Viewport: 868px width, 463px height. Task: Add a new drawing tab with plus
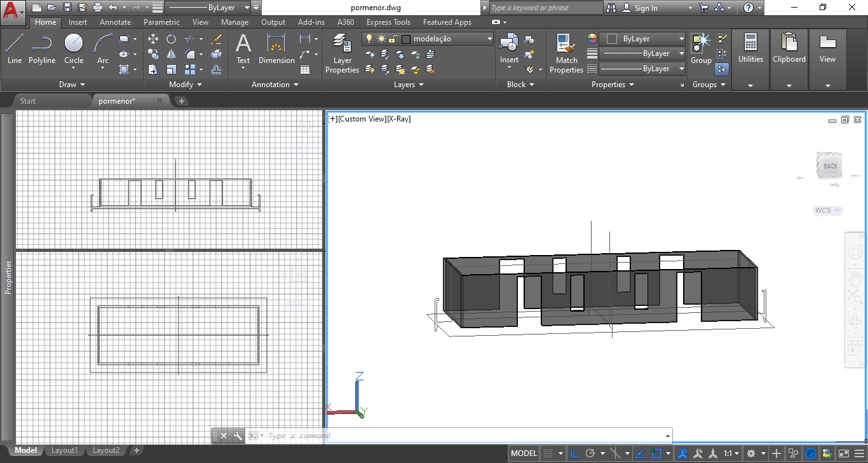(x=181, y=100)
